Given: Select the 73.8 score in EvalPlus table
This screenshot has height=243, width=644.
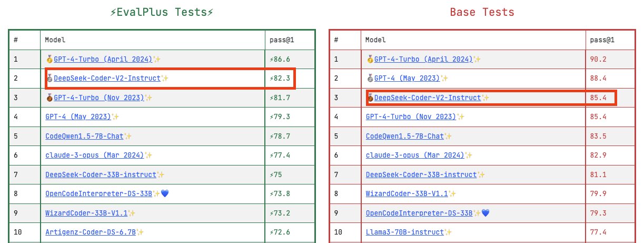Looking at the screenshot, I should 280,193.
